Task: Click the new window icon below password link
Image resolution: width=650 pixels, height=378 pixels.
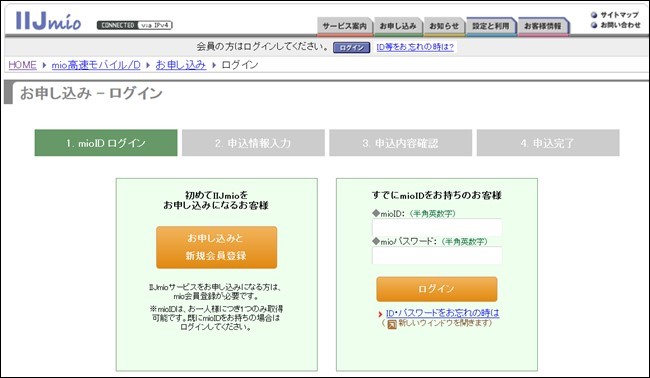Action: [x=392, y=324]
